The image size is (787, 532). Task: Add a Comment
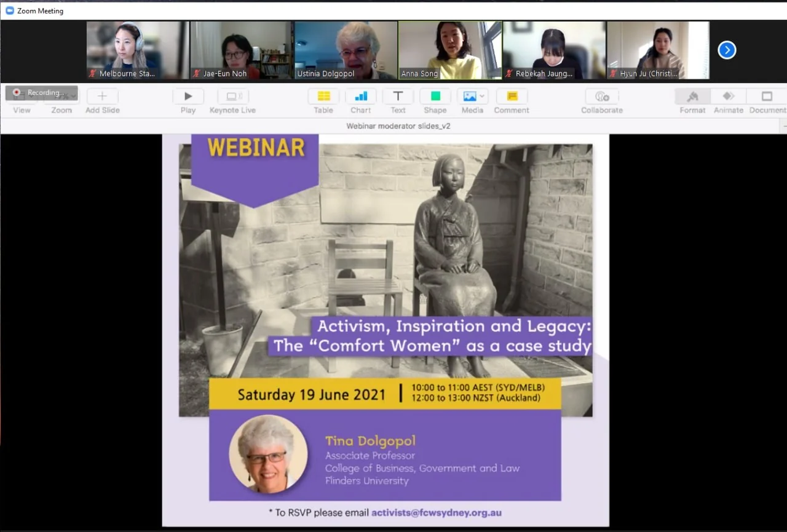pyautogui.click(x=512, y=96)
